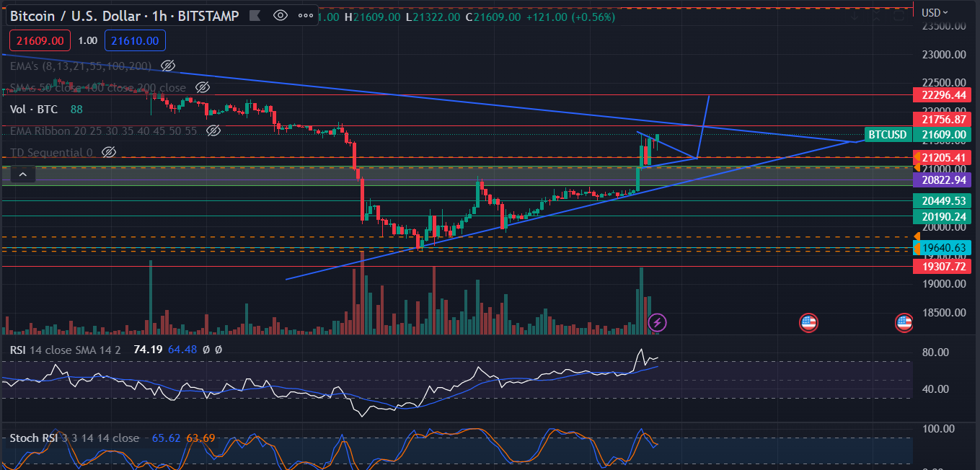The image size is (980, 470).
Task: Click the red 21609.00 sell price button
Action: click(39, 41)
